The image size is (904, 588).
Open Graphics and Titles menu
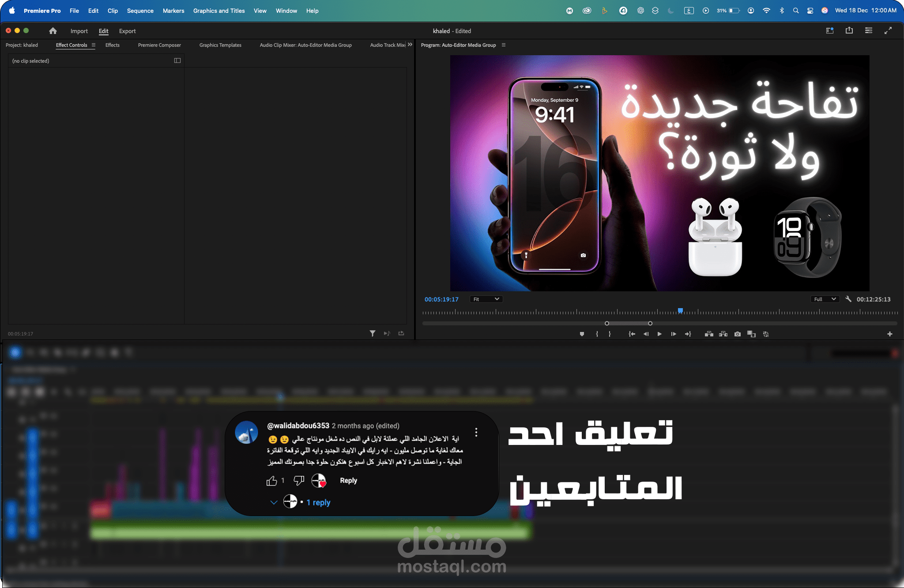click(219, 11)
